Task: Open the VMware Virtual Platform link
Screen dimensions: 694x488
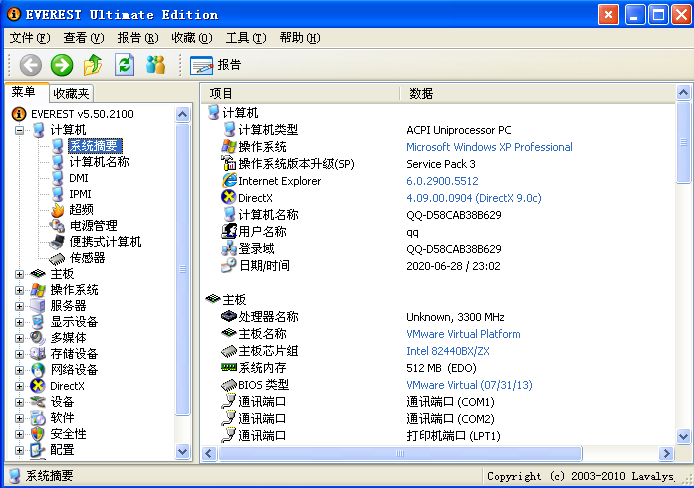Action: coord(463,334)
